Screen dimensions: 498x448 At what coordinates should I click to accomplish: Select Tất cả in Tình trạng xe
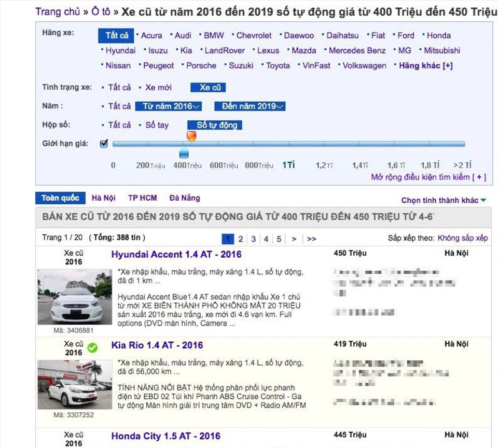[x=119, y=87]
